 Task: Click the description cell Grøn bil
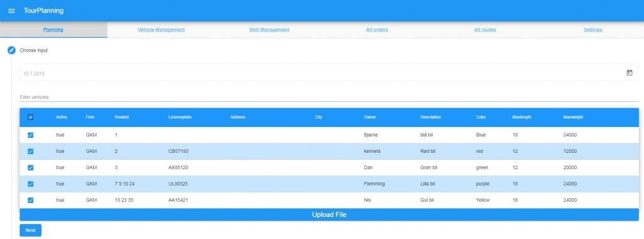pyautogui.click(x=429, y=167)
